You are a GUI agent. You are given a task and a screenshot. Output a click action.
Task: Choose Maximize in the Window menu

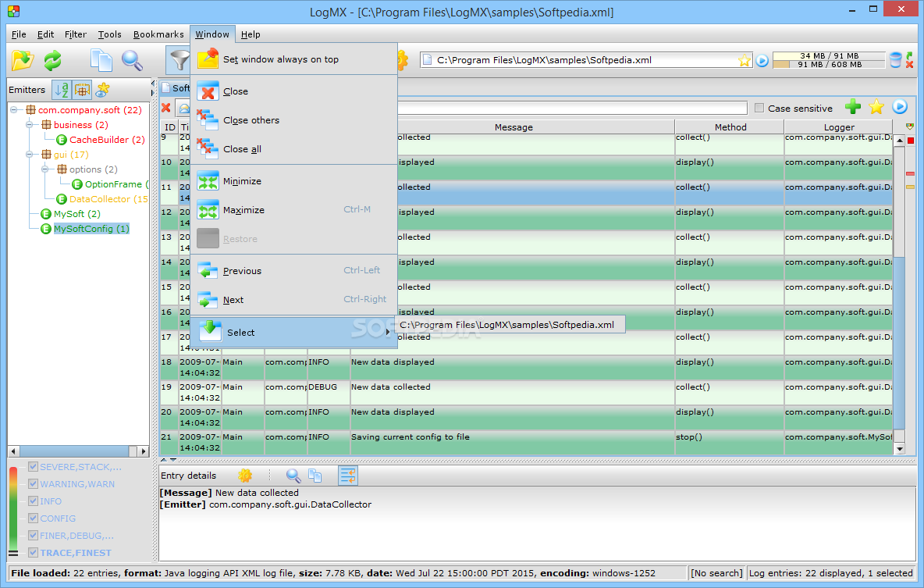(x=293, y=210)
